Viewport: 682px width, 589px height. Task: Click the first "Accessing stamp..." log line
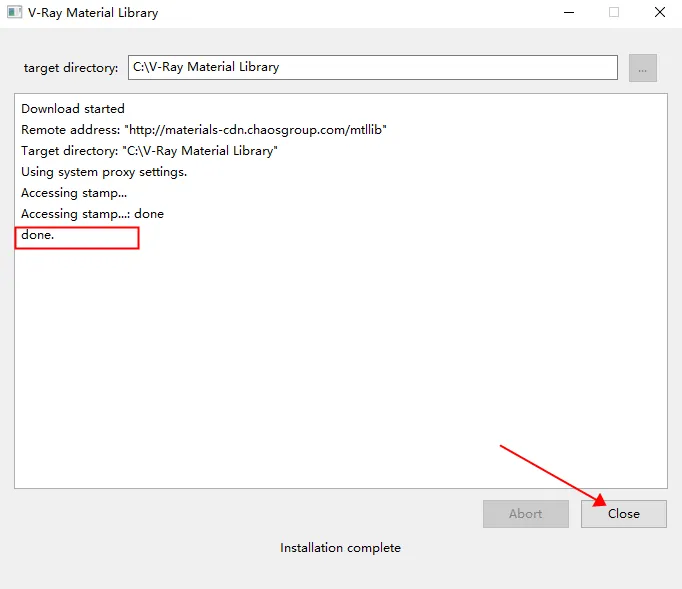click(x=74, y=192)
